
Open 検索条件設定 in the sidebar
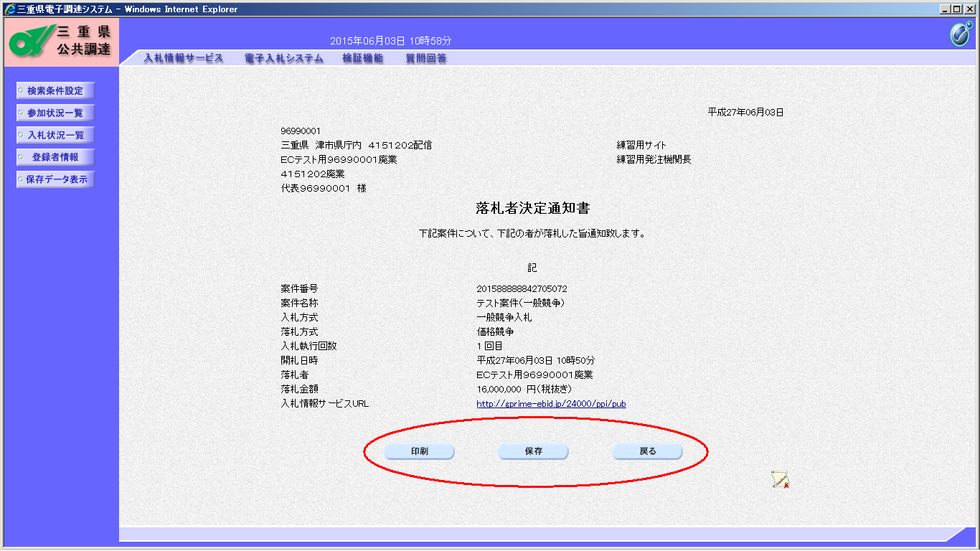pos(55,91)
